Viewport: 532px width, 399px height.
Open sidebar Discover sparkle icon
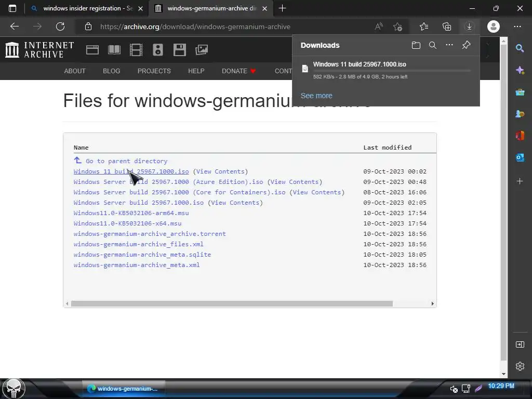pos(520,70)
